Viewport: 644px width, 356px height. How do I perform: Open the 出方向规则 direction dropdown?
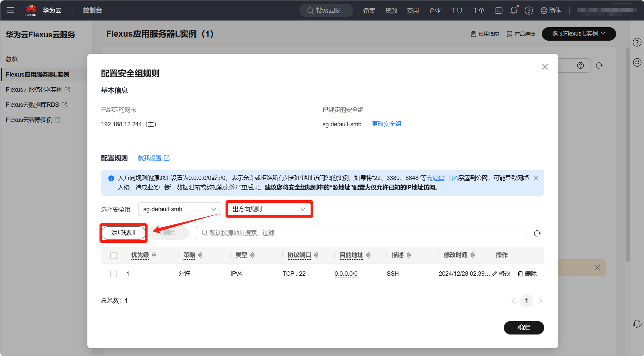(x=269, y=209)
